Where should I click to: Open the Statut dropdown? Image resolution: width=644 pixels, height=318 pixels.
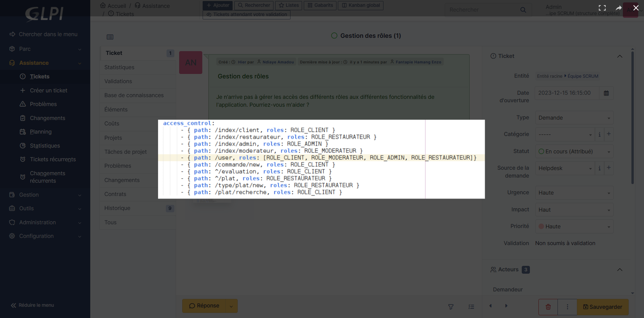(x=574, y=152)
